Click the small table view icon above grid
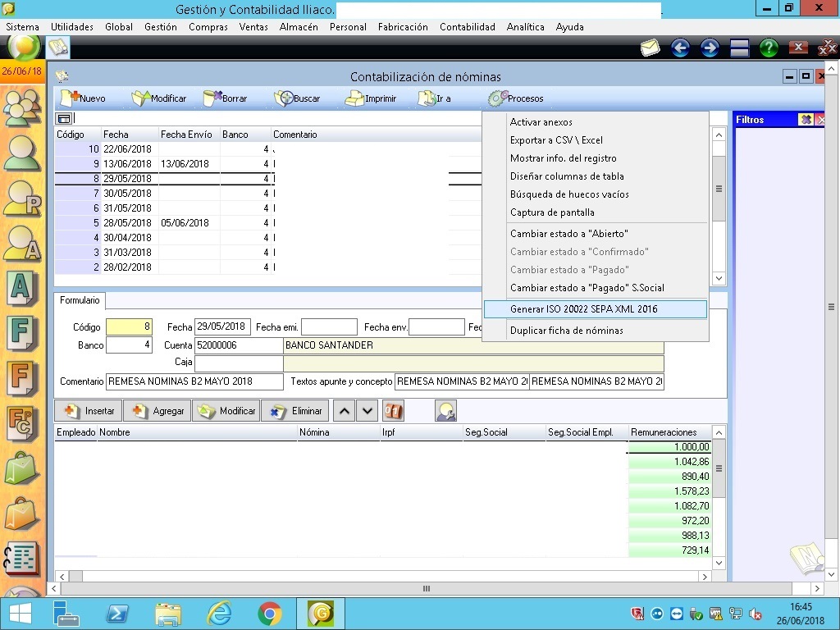Screen dimensions: 840x630 (64, 118)
